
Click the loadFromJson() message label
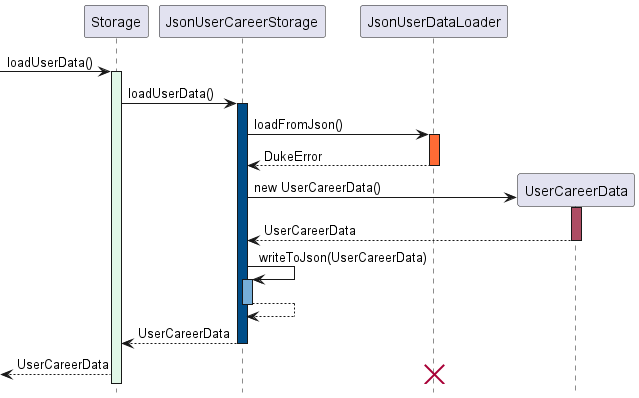[298, 125]
